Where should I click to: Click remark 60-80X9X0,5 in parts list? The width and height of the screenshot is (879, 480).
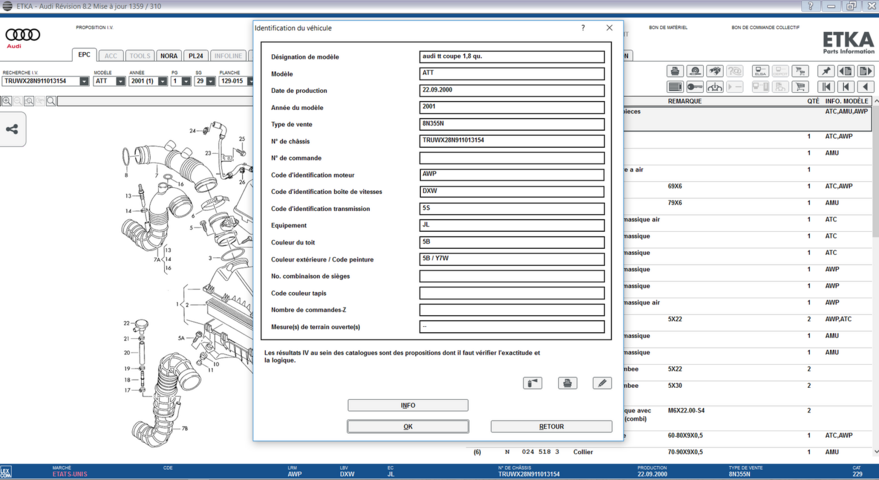685,435
